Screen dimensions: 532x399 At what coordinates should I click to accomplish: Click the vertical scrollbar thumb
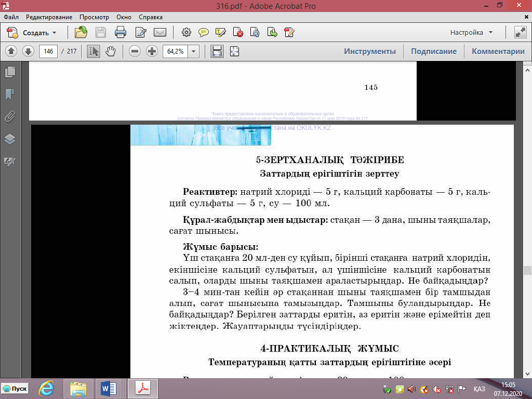[x=527, y=270]
